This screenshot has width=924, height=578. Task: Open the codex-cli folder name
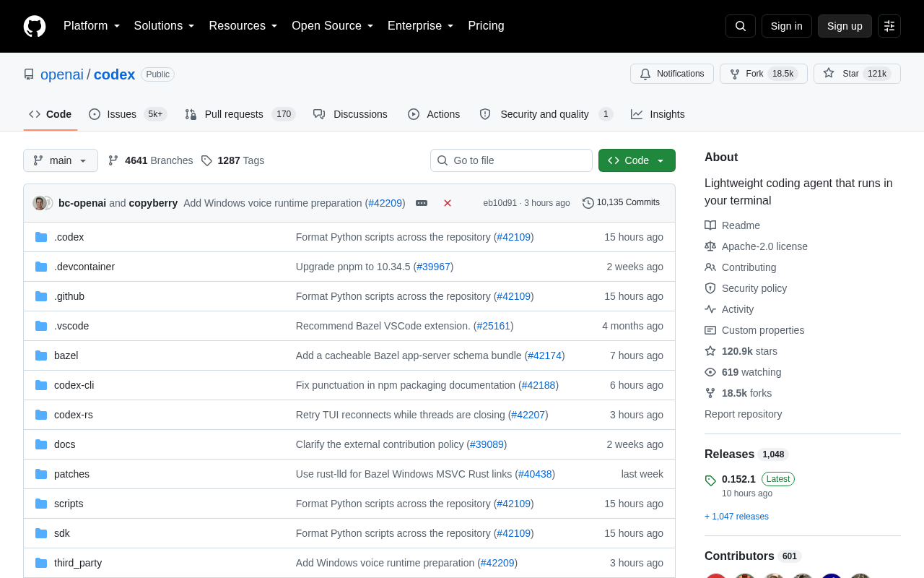[74, 385]
